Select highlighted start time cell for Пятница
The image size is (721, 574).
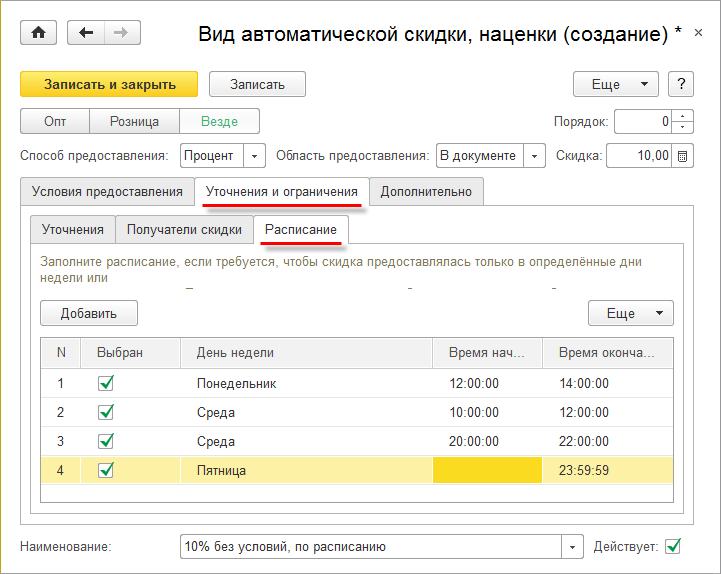pyautogui.click(x=487, y=470)
